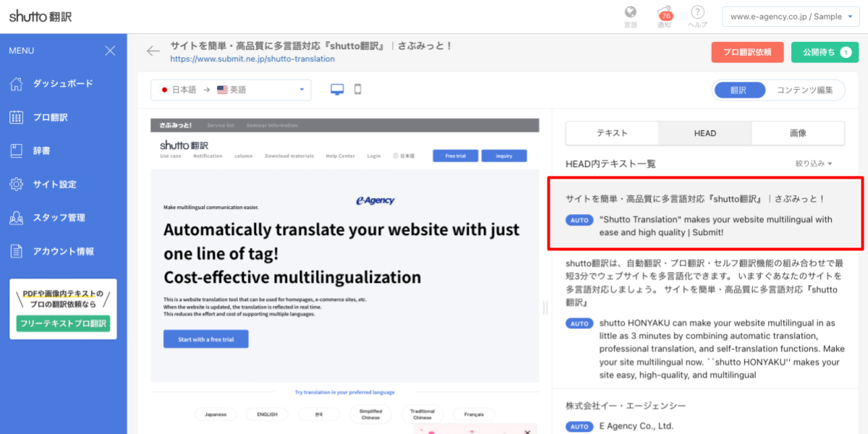Click Use case link in preview

point(171,156)
